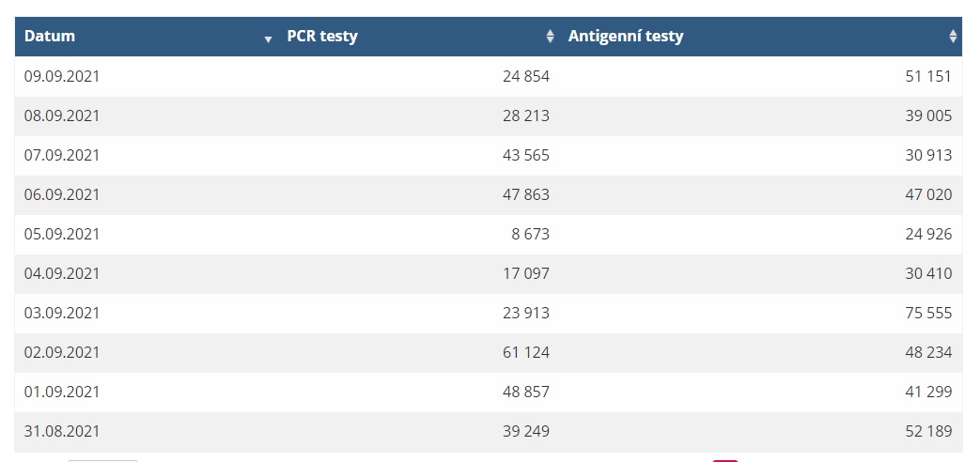Image resolution: width=980 pixels, height=462 pixels.
Task: Sort by the Antigenní testy header label
Action: [626, 37]
